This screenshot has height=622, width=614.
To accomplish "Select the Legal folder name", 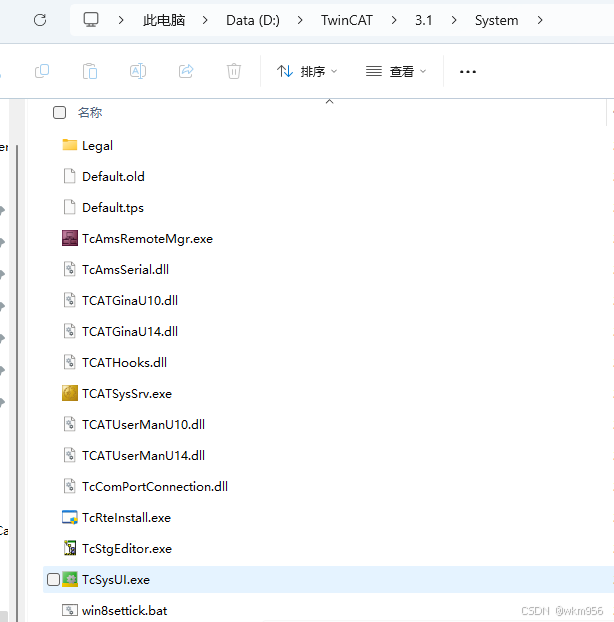I will tap(97, 146).
